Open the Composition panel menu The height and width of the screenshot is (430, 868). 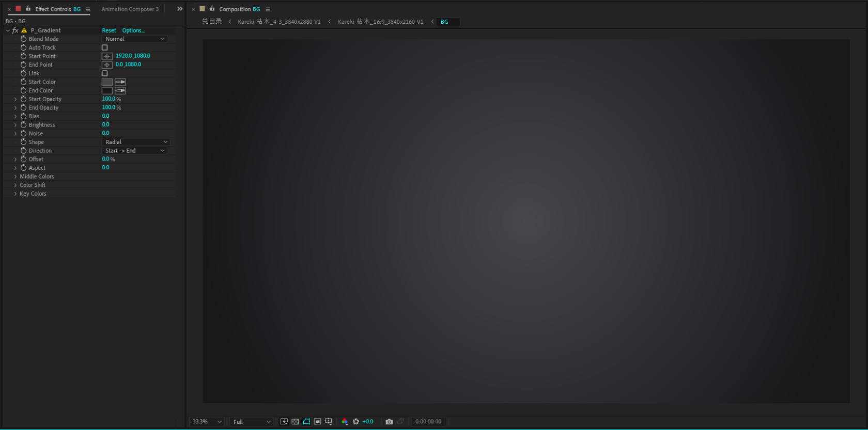pyautogui.click(x=268, y=9)
